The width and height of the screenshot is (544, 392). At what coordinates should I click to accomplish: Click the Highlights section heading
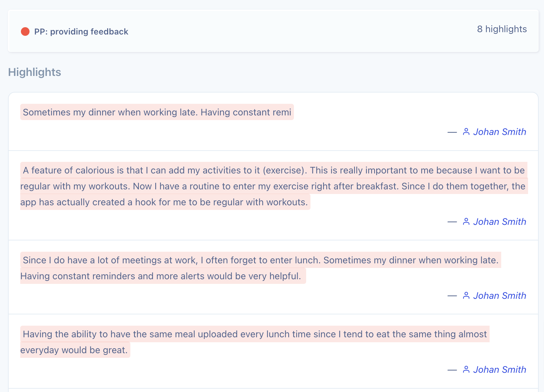tap(34, 72)
